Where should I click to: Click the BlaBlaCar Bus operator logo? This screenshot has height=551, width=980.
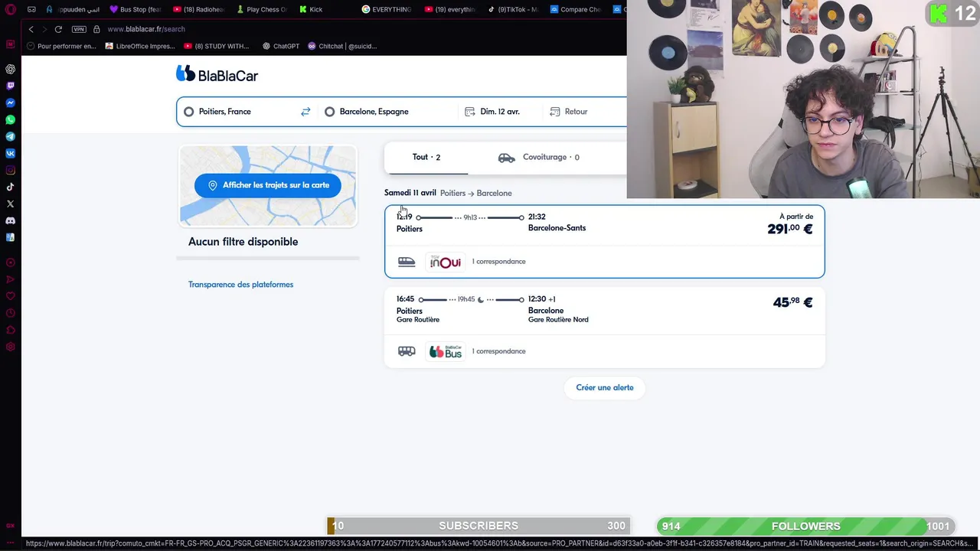click(x=446, y=351)
